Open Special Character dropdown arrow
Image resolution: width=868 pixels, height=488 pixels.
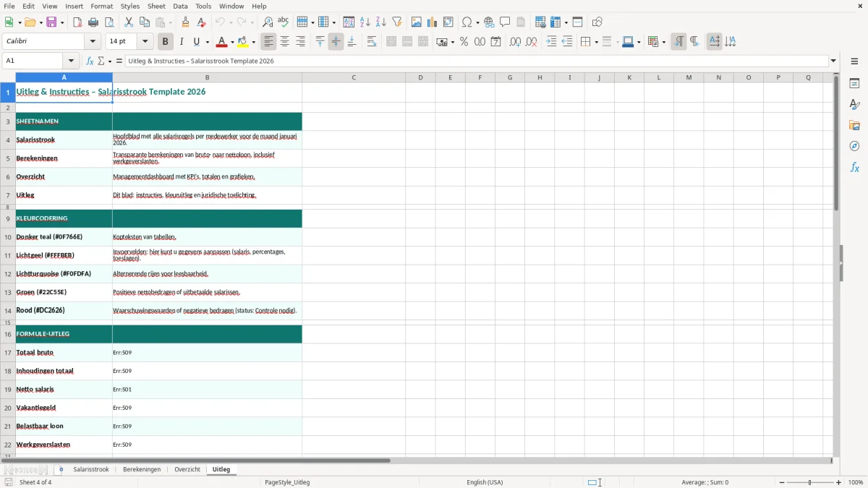[x=478, y=22]
